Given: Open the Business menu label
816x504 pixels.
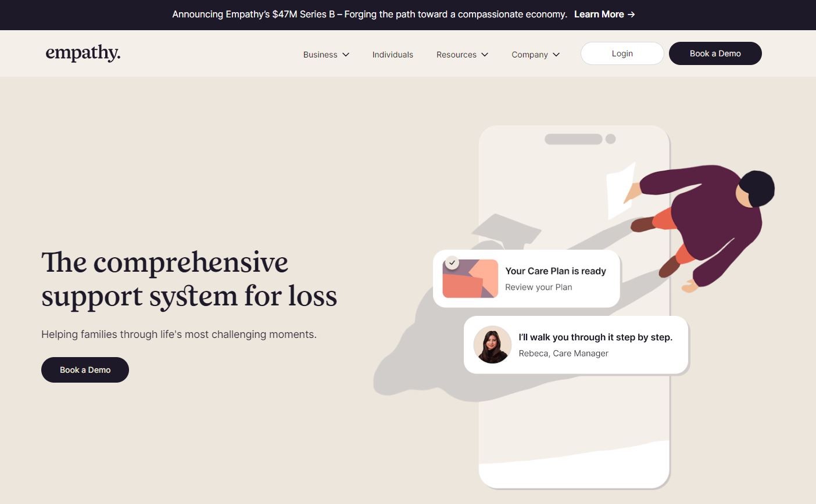Looking at the screenshot, I should click(320, 55).
